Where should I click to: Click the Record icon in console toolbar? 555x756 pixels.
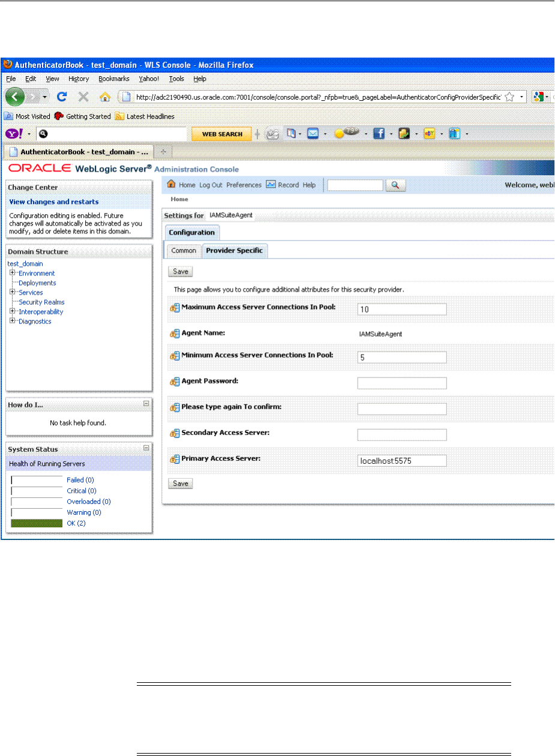271,185
